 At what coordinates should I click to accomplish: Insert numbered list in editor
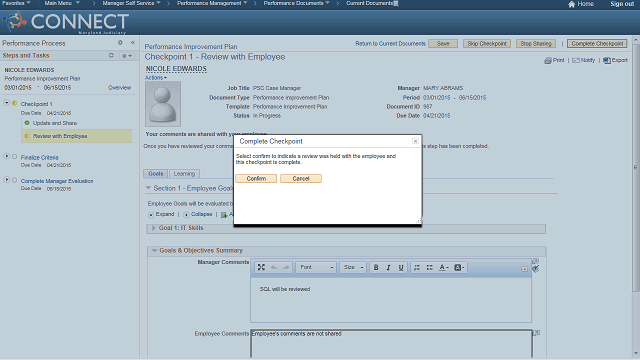(417, 267)
